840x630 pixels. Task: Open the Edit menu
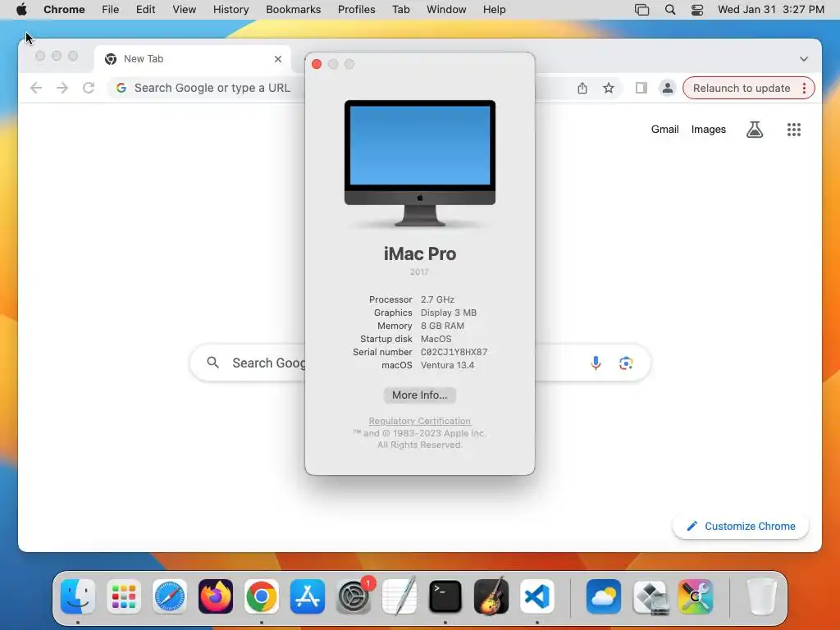coord(145,10)
